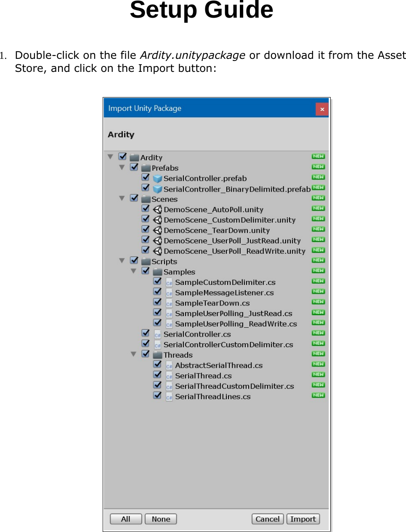Click the C# icon of SampleUserPolling_ReadWrite.cs

point(169,324)
